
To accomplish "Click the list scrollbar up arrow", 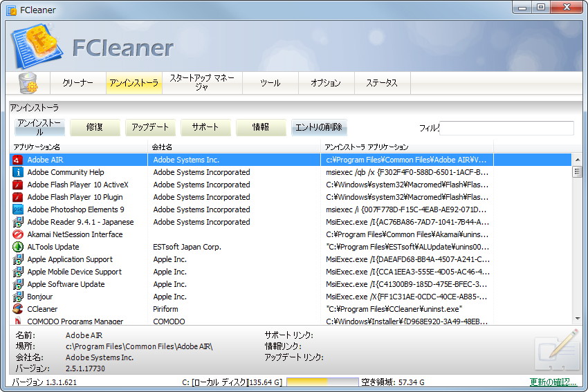I will (578, 160).
